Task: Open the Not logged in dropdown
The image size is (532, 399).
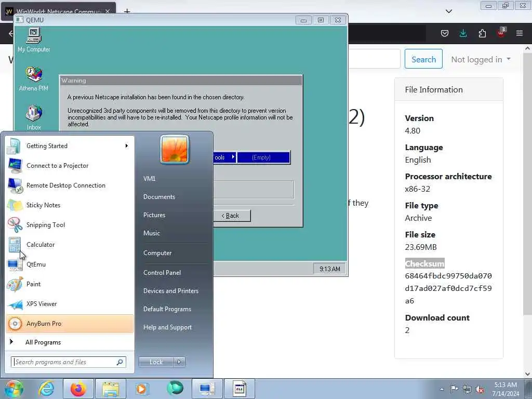Action: pyautogui.click(x=481, y=59)
